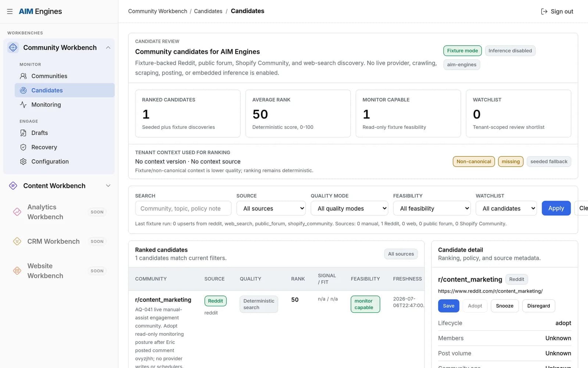
Task: Click the Recovery shield icon
Action: (x=23, y=147)
